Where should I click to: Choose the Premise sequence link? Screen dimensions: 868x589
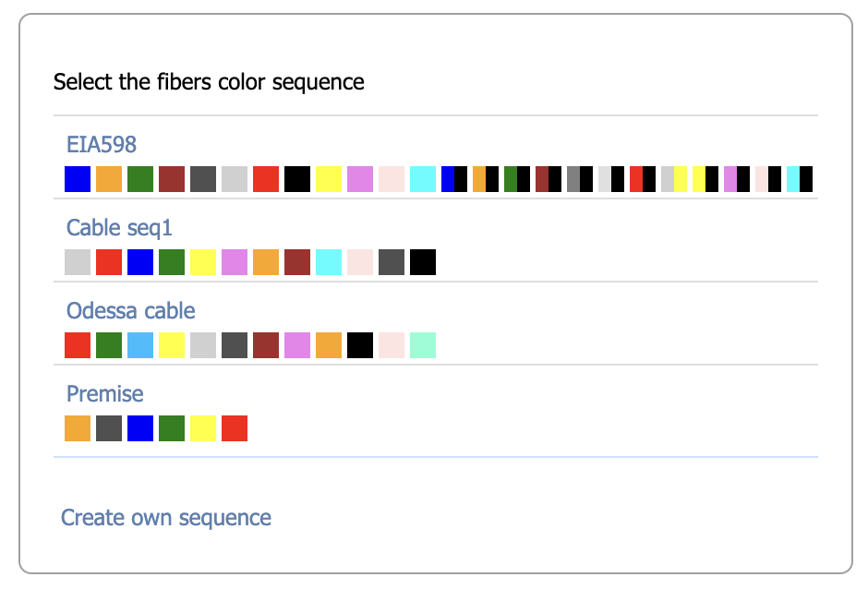coord(105,393)
